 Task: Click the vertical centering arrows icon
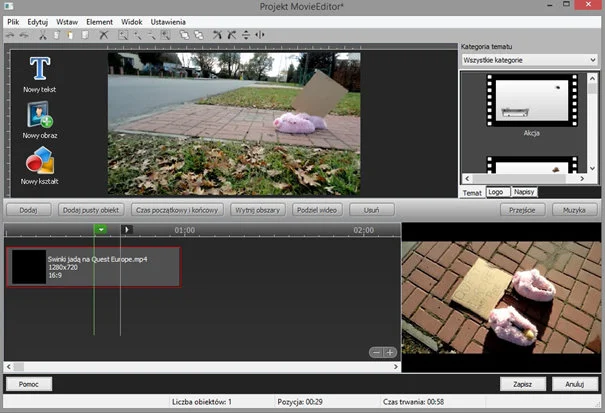pos(246,35)
